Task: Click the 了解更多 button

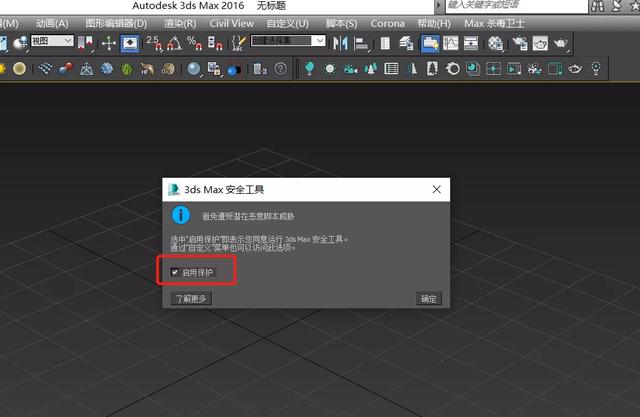Action: pos(191,299)
